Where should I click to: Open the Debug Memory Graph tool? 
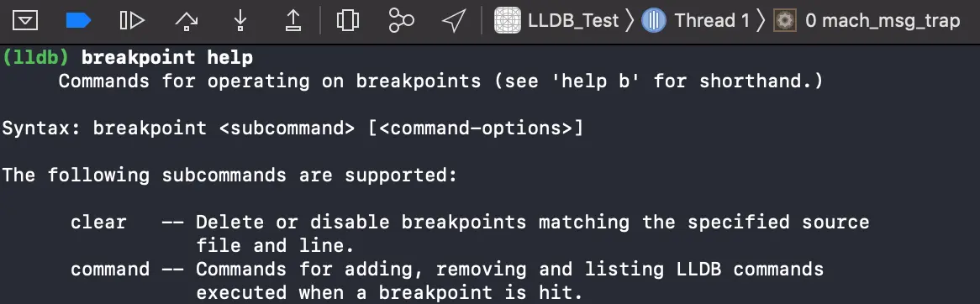coord(401,21)
